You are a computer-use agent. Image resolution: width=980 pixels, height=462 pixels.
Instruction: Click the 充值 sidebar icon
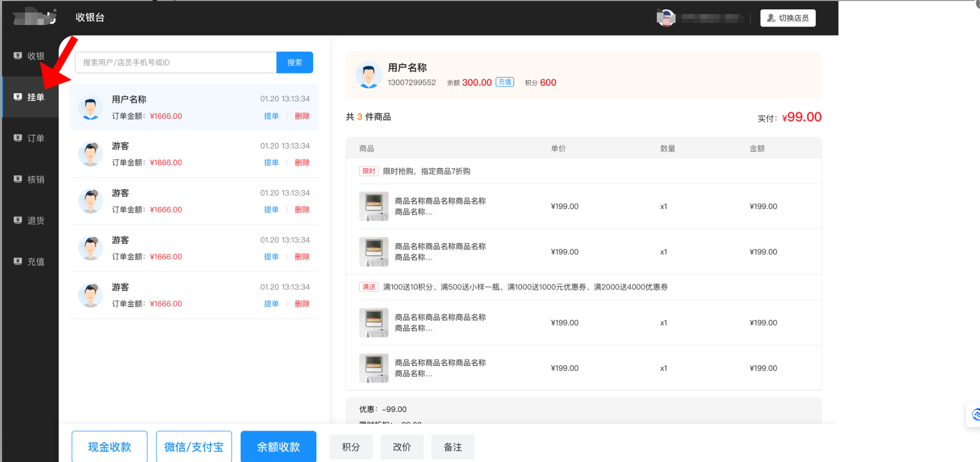18,261
